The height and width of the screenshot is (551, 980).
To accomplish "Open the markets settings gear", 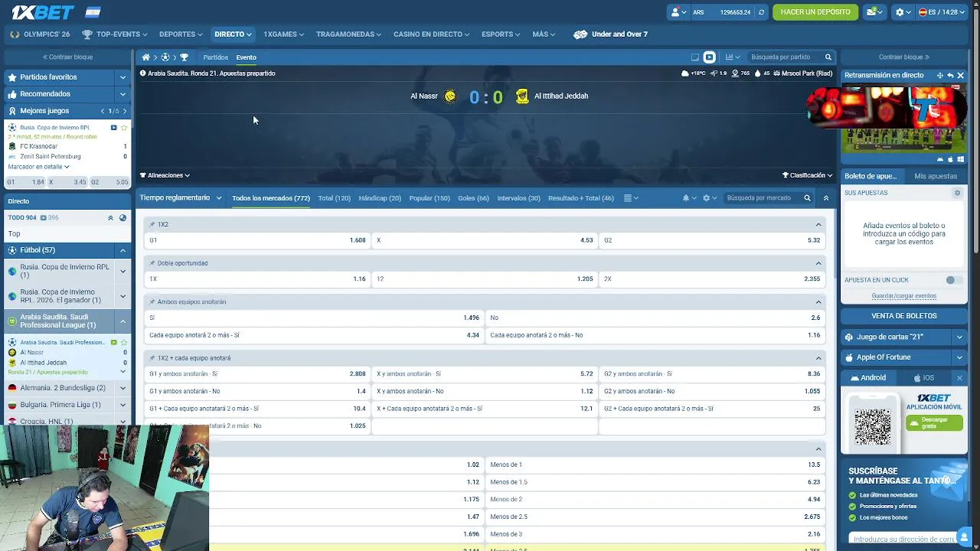I will (709, 198).
